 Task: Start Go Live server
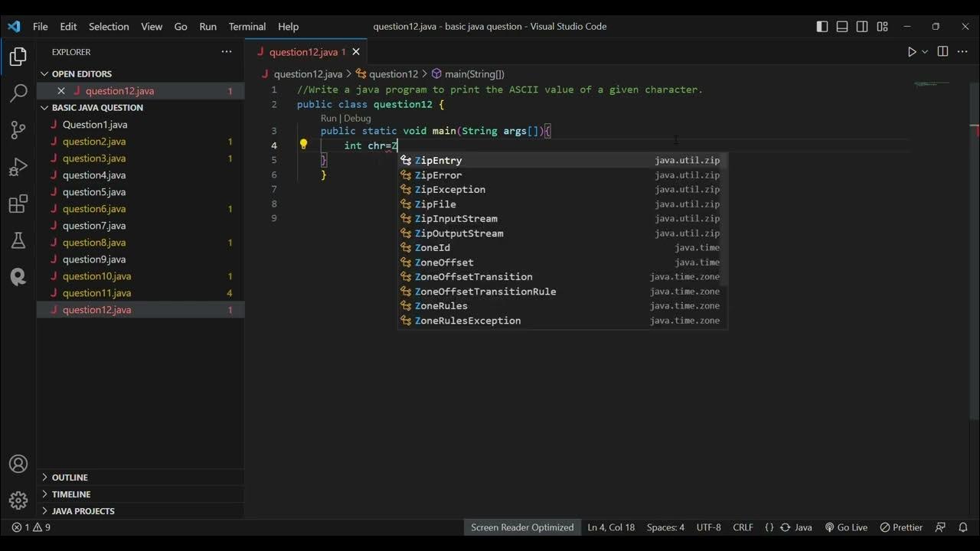[846, 527]
